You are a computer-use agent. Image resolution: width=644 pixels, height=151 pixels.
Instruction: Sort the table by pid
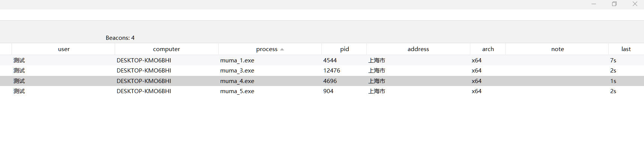point(344,49)
